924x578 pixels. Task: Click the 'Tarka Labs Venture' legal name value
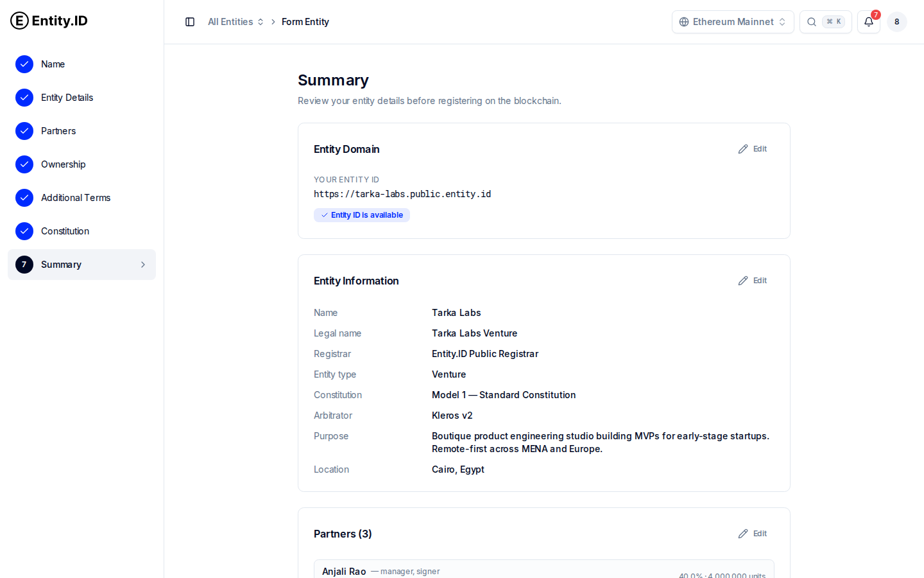tap(474, 333)
